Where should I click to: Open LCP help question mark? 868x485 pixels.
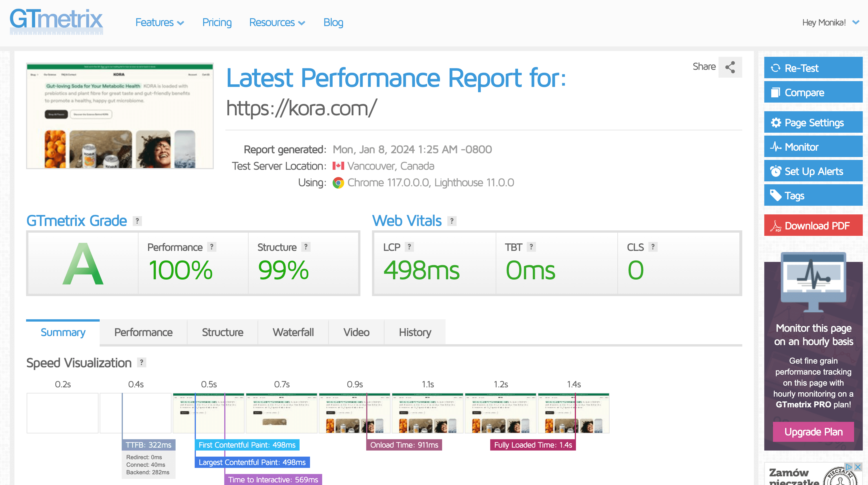point(409,247)
